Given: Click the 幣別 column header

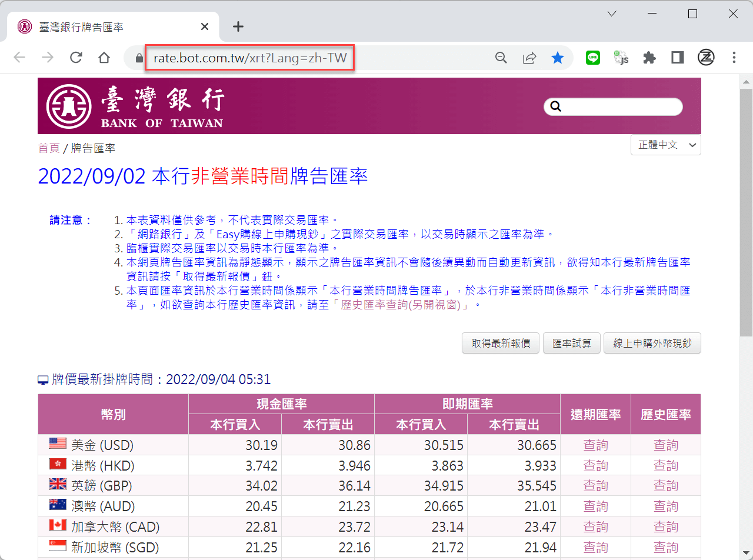Looking at the screenshot, I should point(114,414).
